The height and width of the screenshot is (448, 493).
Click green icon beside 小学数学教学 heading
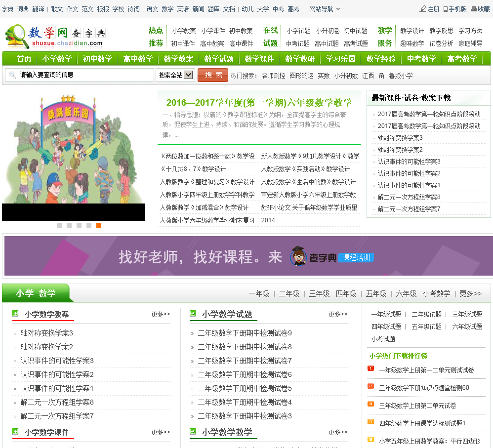pyautogui.click(x=193, y=431)
